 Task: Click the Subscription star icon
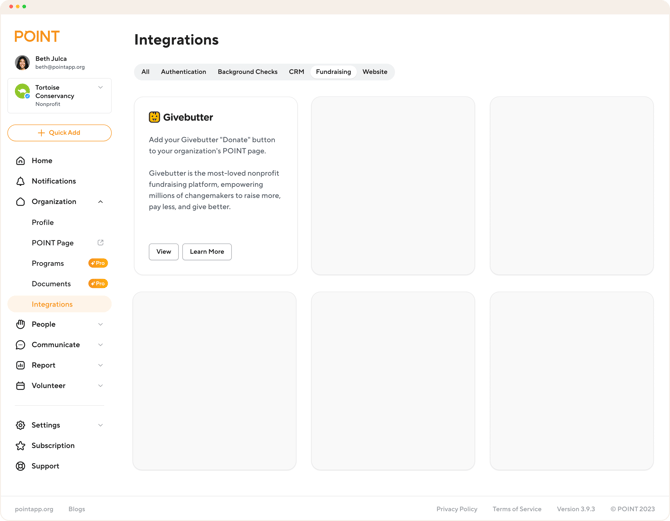(20, 446)
